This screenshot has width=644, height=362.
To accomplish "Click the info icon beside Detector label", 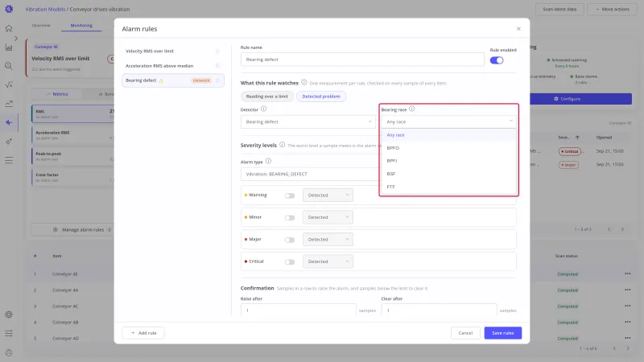I will pyautogui.click(x=264, y=109).
